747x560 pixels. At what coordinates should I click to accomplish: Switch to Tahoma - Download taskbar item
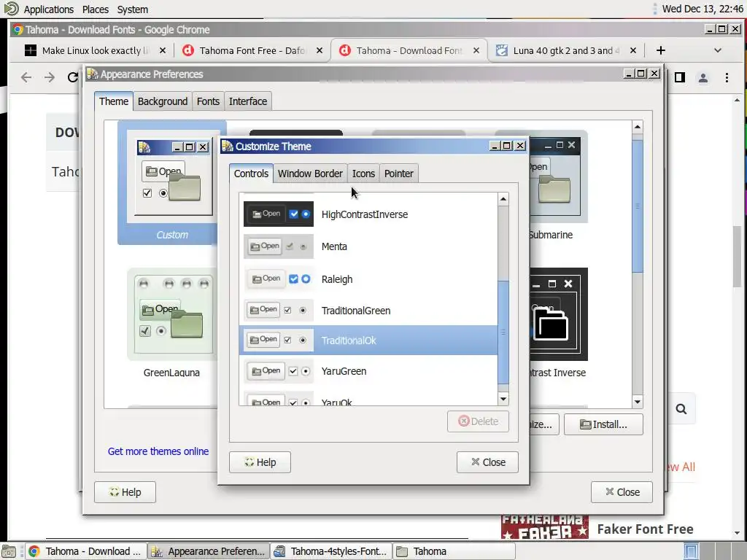pyautogui.click(x=85, y=551)
